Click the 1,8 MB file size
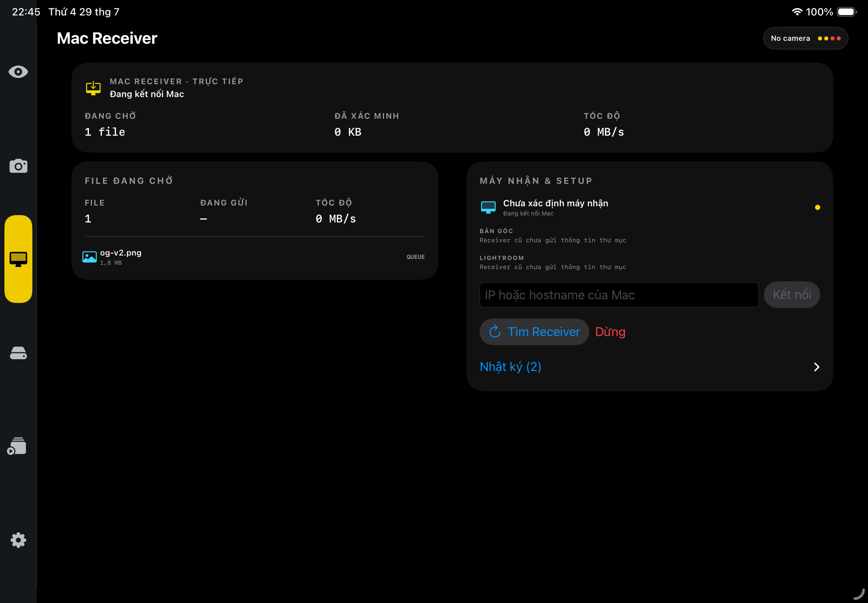 coord(111,263)
